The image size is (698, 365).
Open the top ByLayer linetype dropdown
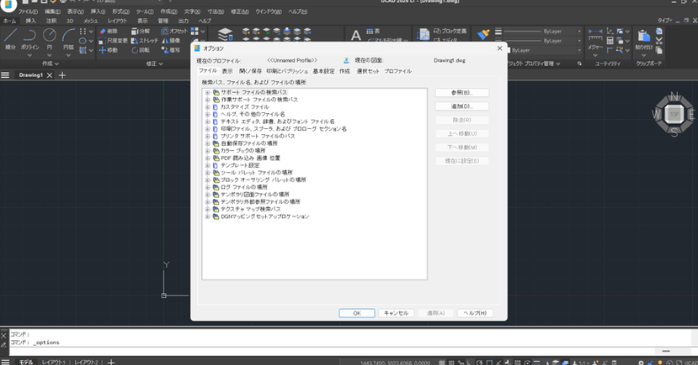pos(579,32)
